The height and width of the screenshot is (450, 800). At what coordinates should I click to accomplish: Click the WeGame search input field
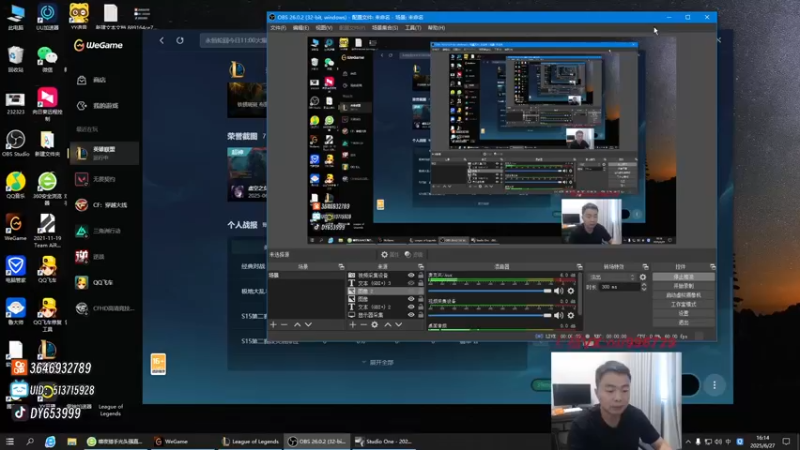tap(235, 40)
